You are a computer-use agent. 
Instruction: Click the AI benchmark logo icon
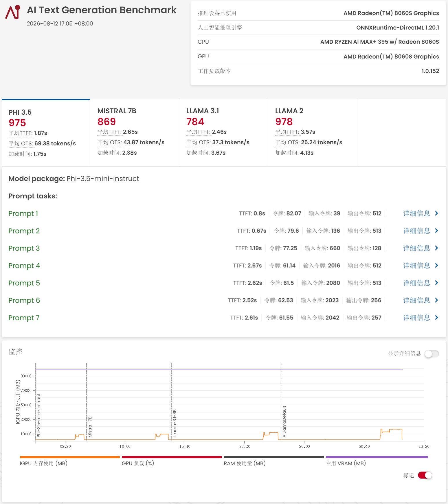(13, 12)
